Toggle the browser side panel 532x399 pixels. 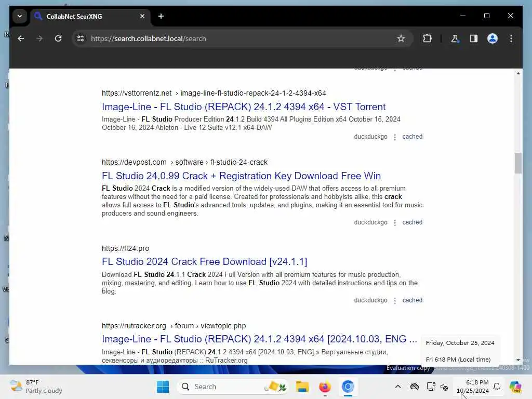point(474,38)
